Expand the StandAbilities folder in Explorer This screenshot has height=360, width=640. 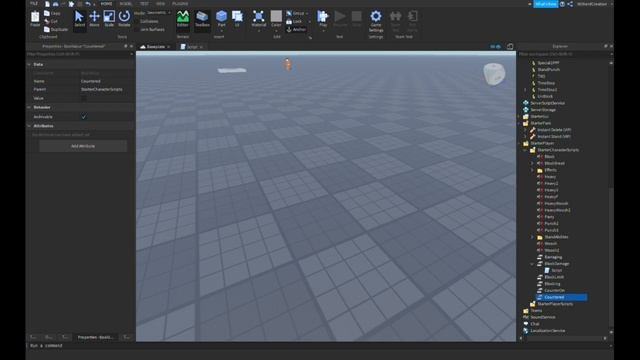[532, 237]
